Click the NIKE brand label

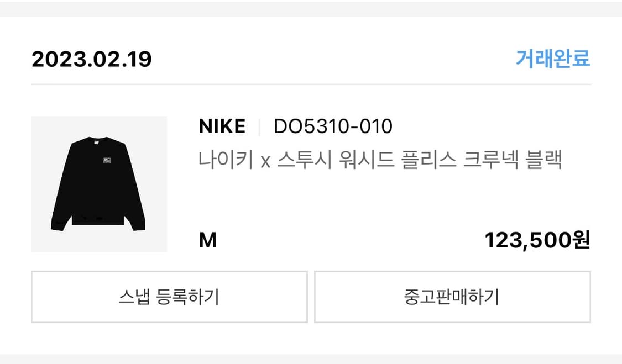[x=222, y=126]
